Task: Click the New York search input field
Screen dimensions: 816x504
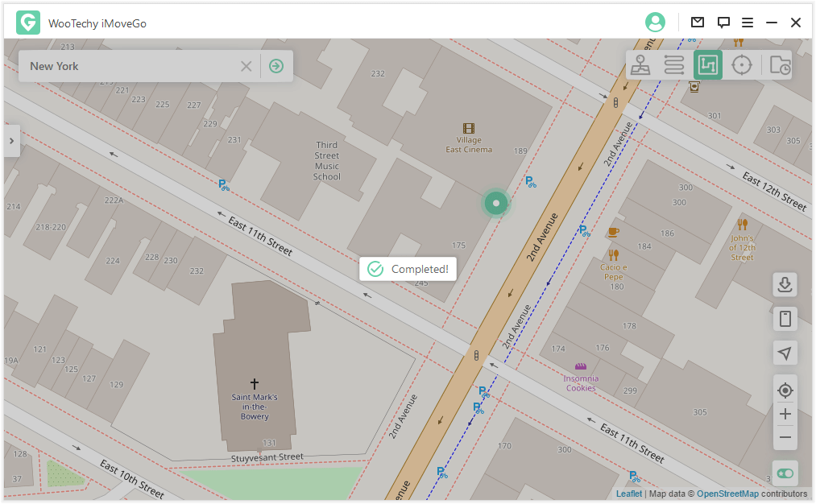Action: [x=129, y=66]
